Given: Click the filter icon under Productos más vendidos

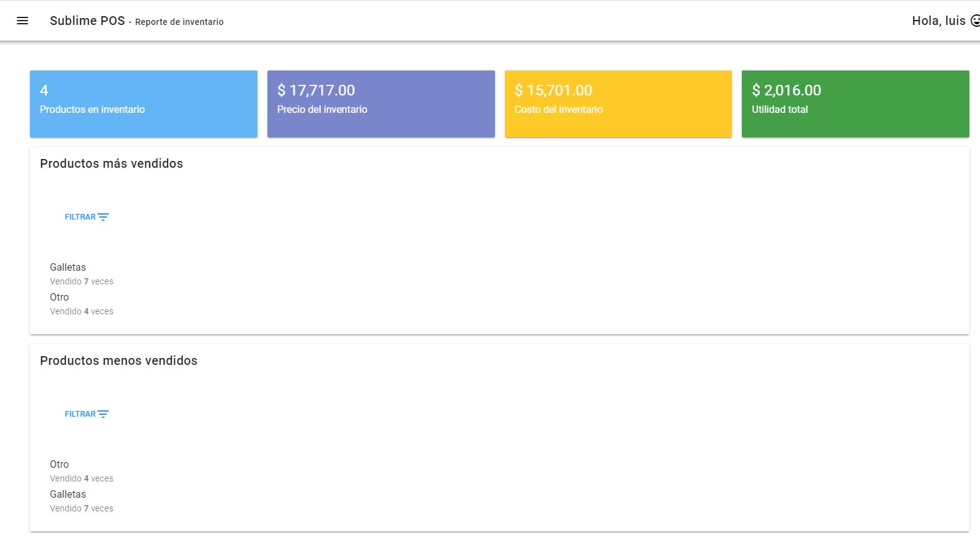Looking at the screenshot, I should coord(103,217).
